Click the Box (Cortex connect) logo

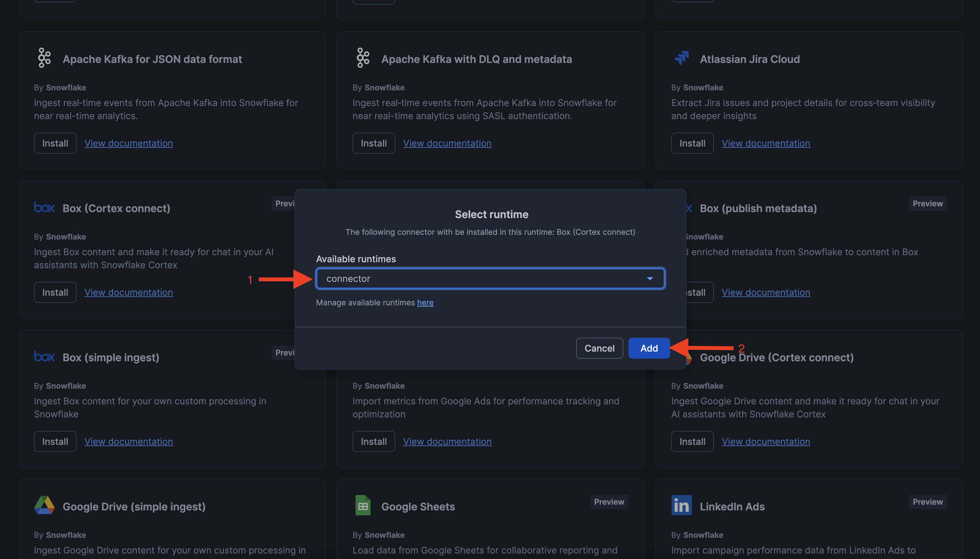coord(44,208)
